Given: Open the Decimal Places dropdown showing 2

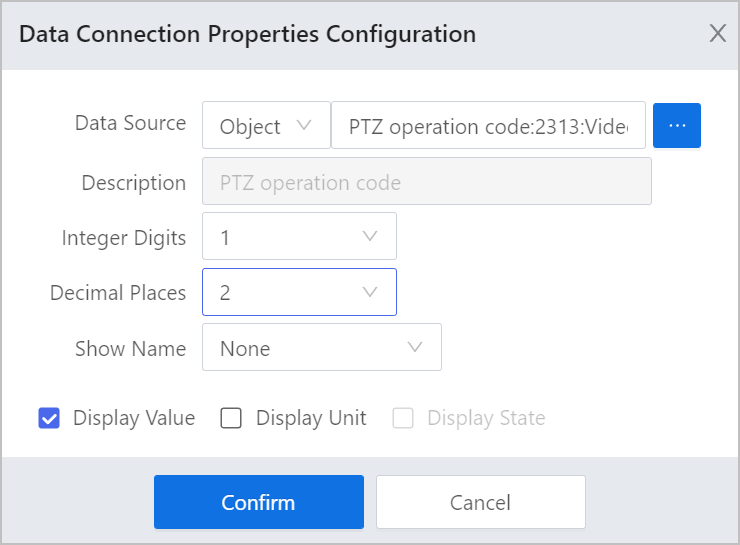Looking at the screenshot, I should coord(299,292).
